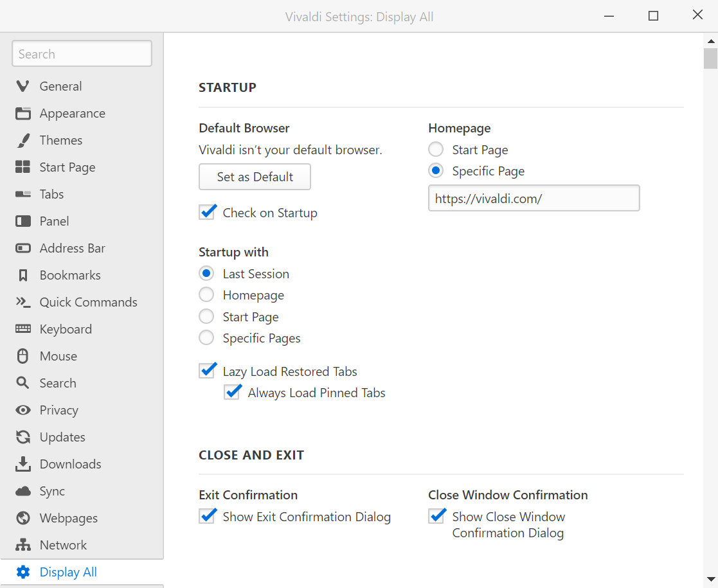Choose Specific Pages startup option

coord(206,337)
